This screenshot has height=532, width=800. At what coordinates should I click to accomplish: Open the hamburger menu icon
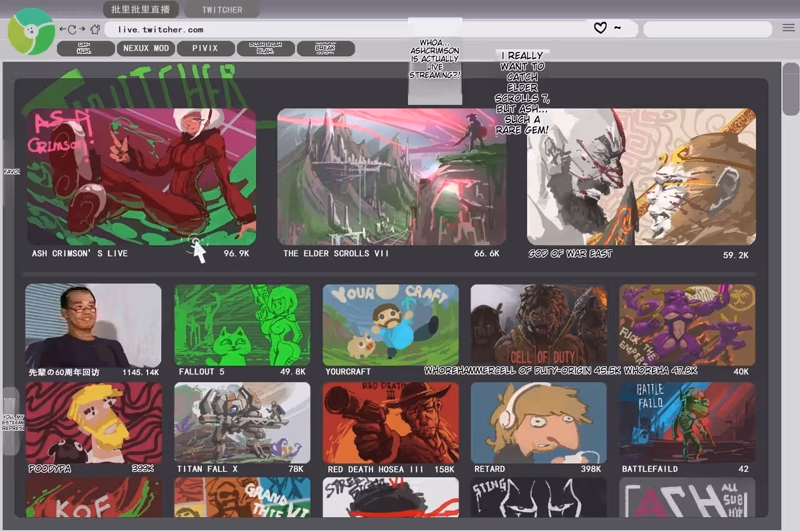tap(788, 28)
